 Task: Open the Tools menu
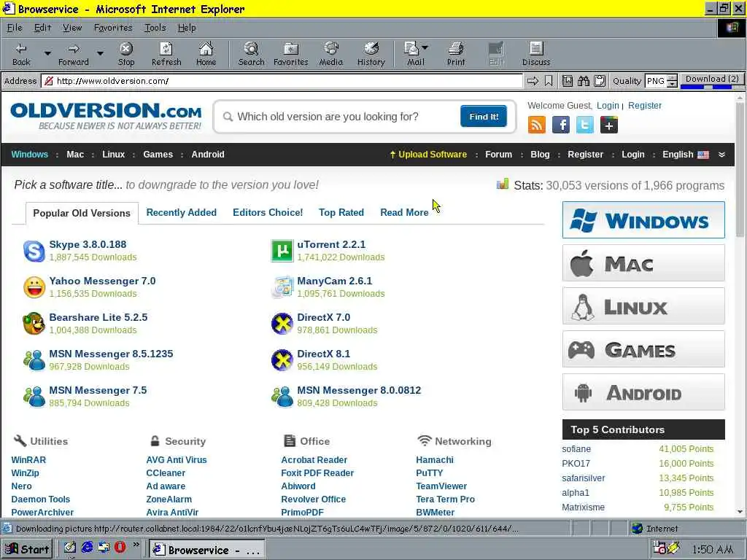tap(155, 28)
